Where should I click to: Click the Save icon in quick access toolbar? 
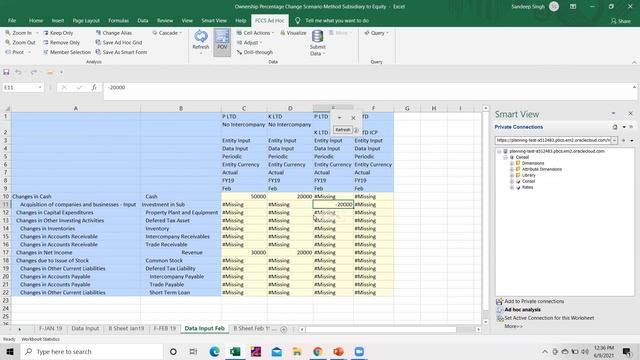6,72
